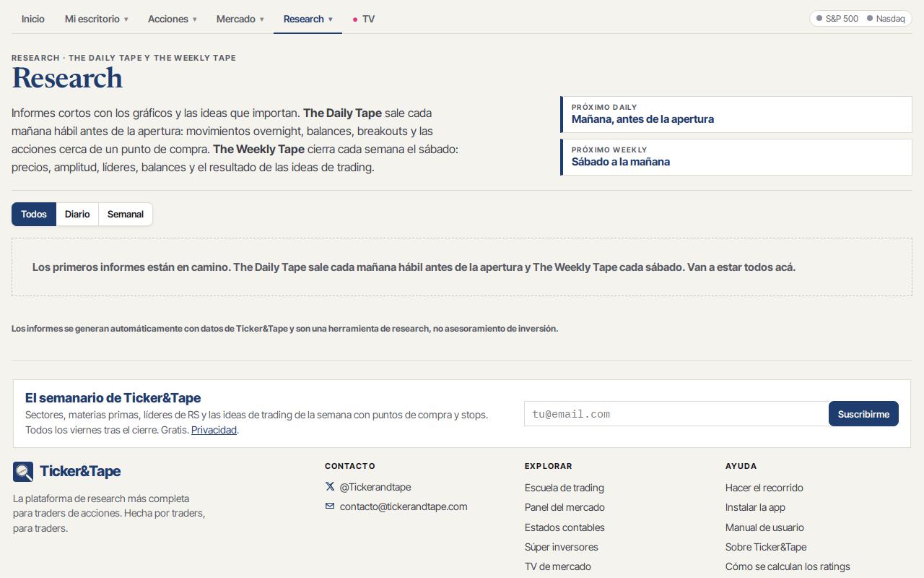Open the Hacer el recorrido link
Image resolution: width=924 pixels, height=578 pixels.
tap(764, 488)
